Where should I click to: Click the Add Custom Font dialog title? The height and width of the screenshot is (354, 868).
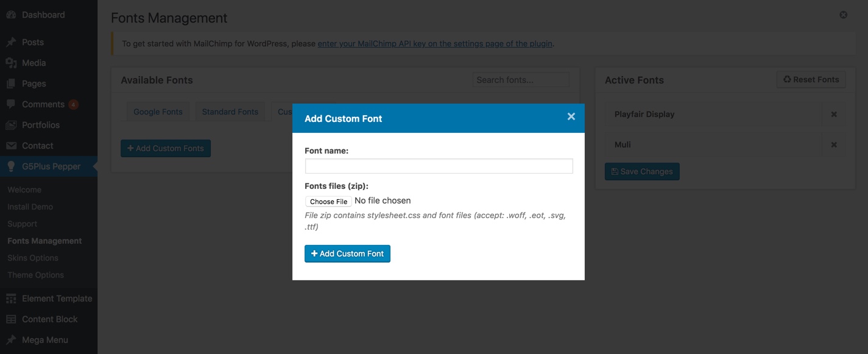coord(344,118)
